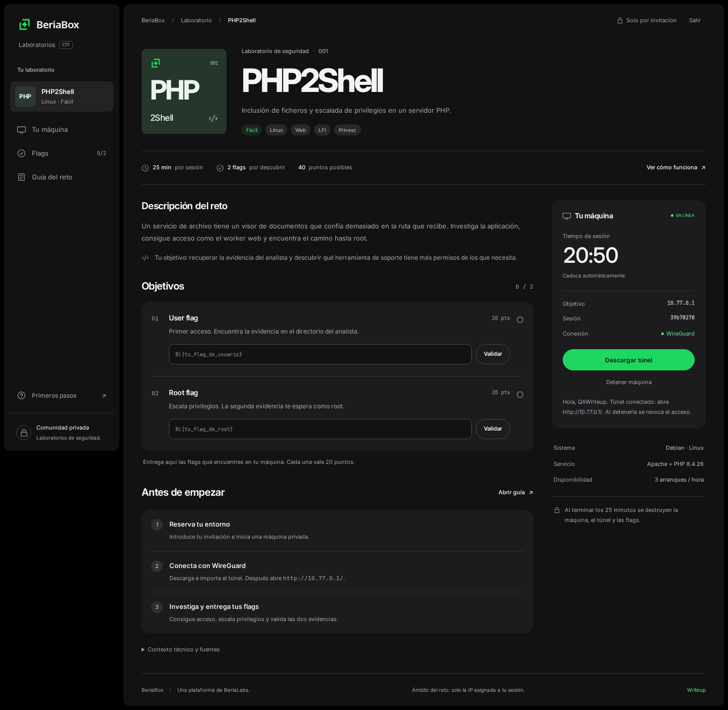Click Salir to log out
The width and height of the screenshot is (728, 710).
click(x=695, y=20)
